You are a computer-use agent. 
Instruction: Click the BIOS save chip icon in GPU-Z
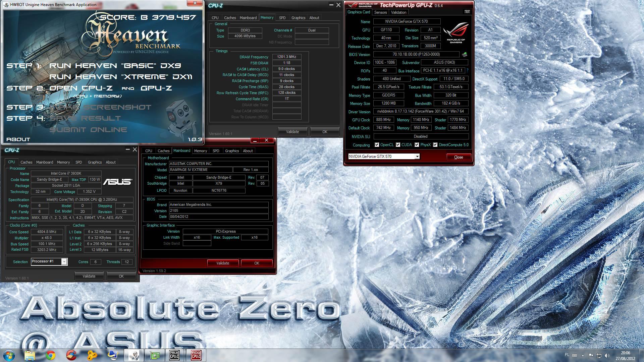point(465,54)
